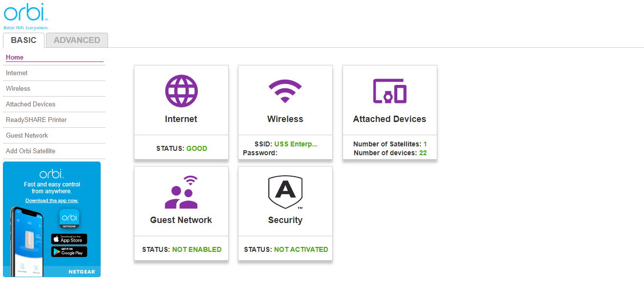644x305 pixels.
Task: Open the Internet globe icon tile
Action: coord(181,91)
